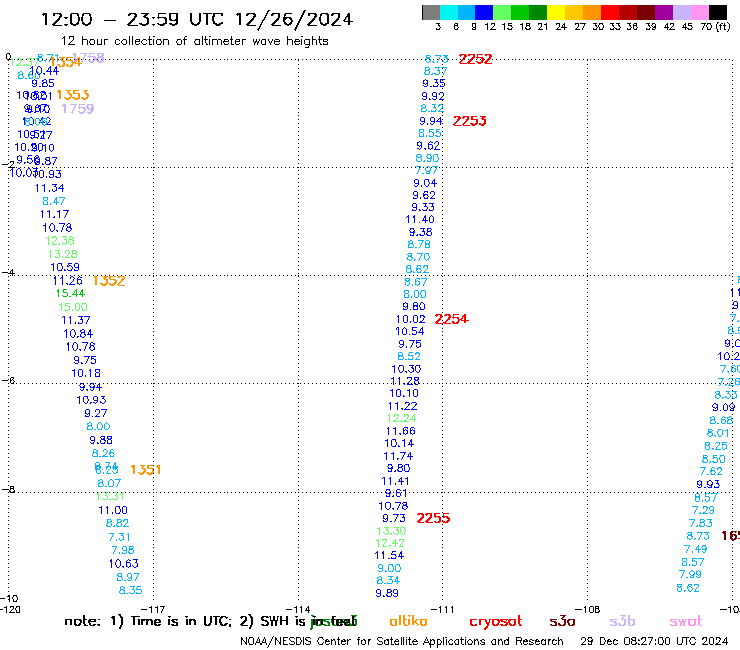Click the 11.17 wave height value
Image resolution: width=740 pixels, height=650 pixels.
click(x=54, y=214)
